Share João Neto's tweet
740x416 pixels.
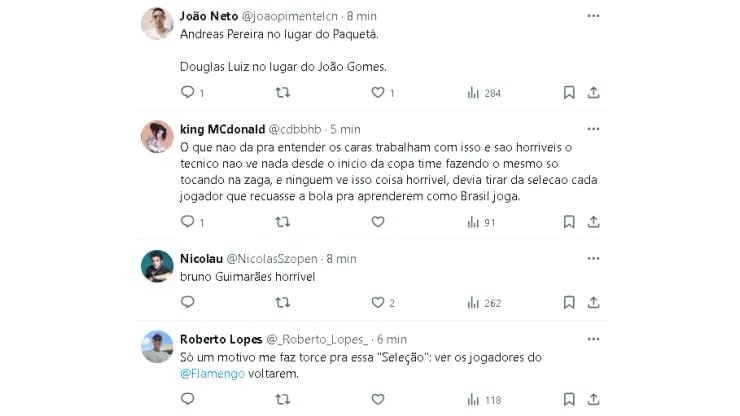593,93
